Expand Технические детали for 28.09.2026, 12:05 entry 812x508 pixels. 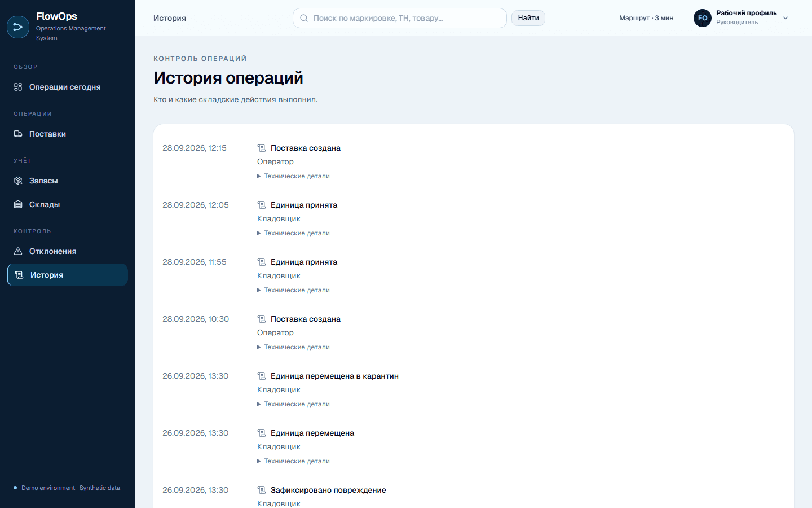point(293,233)
